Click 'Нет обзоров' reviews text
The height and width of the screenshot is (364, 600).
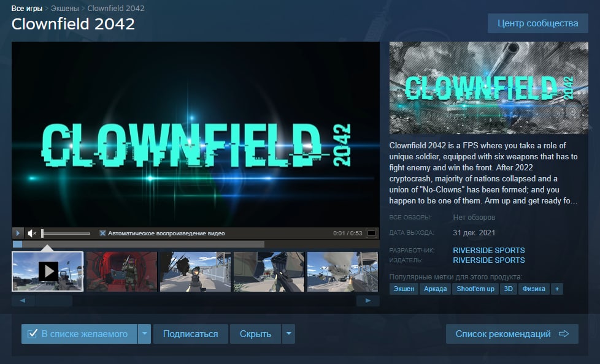pyautogui.click(x=474, y=217)
